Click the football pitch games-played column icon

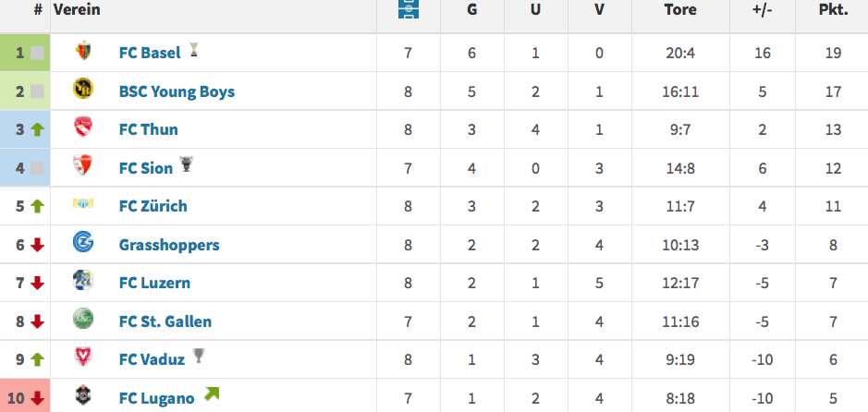click(x=409, y=9)
